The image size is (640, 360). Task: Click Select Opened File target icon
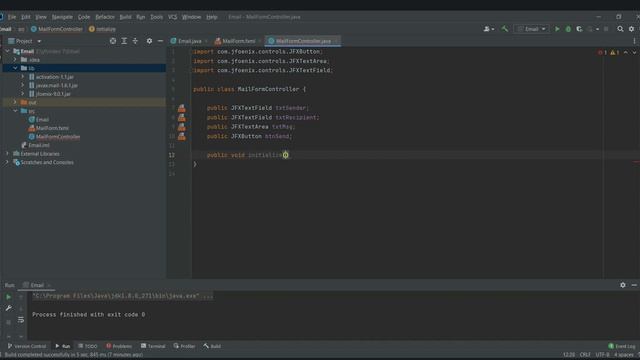tap(113, 41)
